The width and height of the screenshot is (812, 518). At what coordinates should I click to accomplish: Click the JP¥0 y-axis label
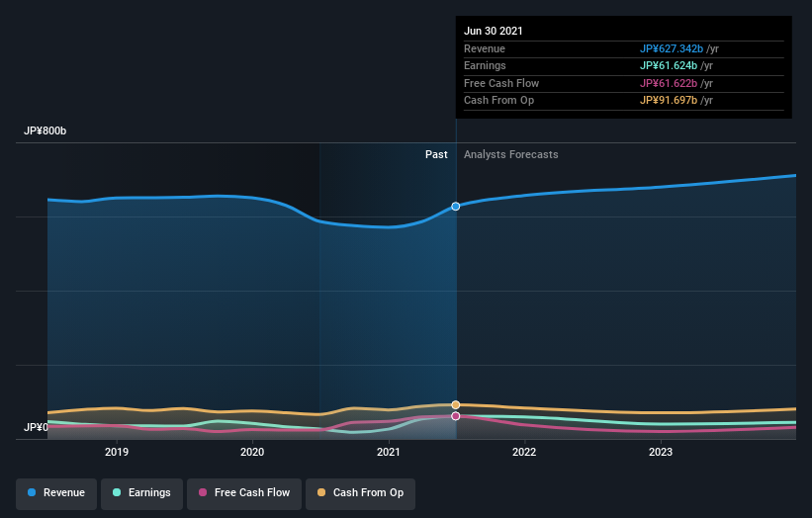point(36,427)
